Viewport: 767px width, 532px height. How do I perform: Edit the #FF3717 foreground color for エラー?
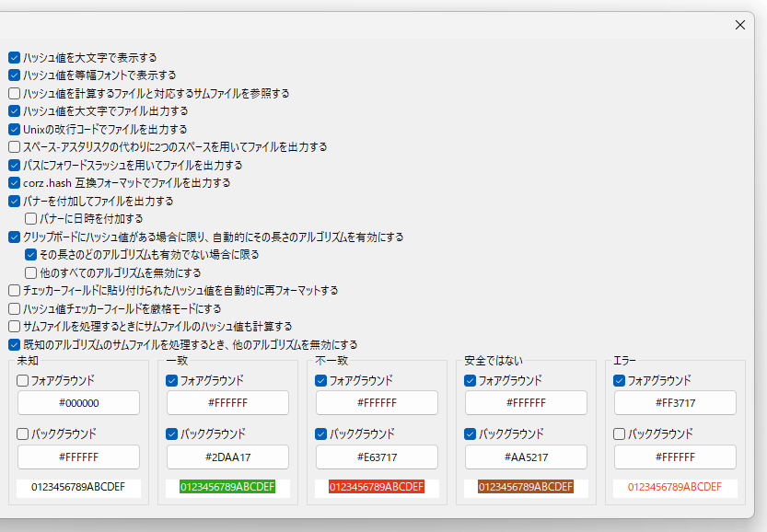click(x=677, y=402)
